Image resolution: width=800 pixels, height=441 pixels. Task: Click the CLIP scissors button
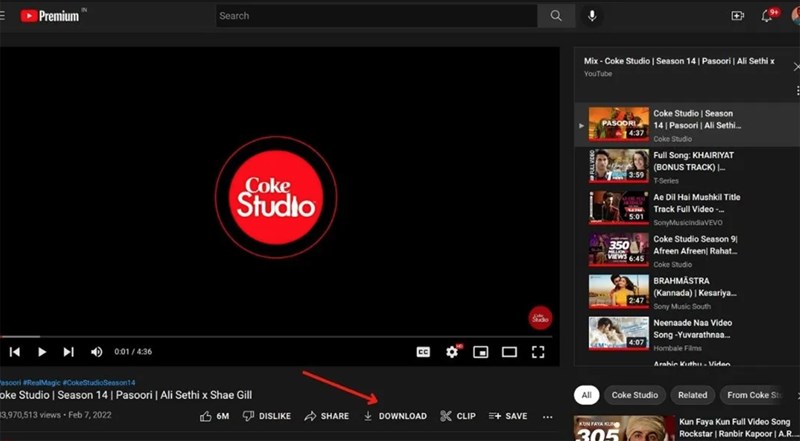458,416
